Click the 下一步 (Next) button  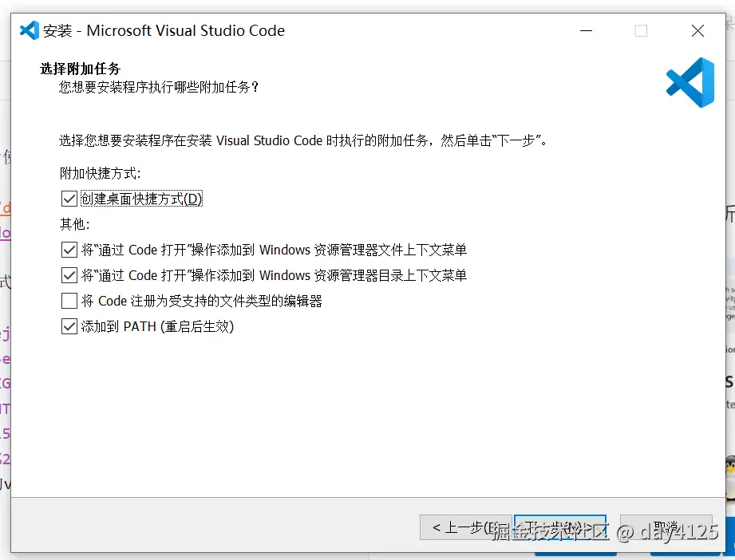pyautogui.click(x=560, y=527)
